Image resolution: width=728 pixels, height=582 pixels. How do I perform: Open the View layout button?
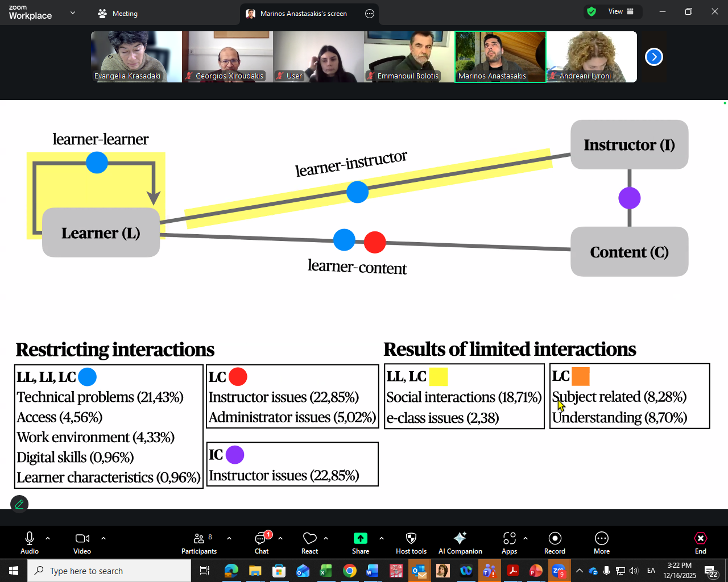coord(621,11)
